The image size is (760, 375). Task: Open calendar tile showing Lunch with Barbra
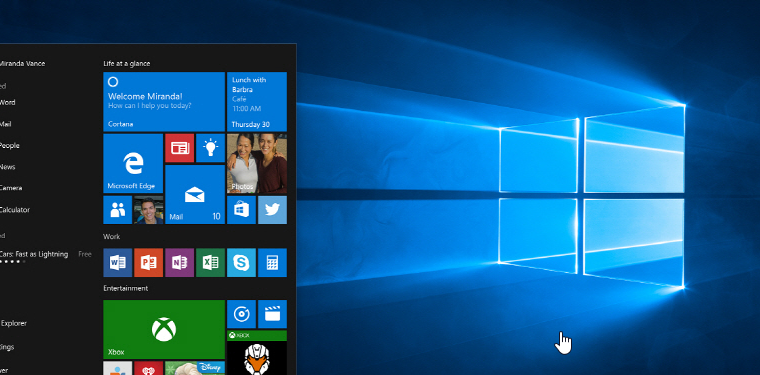coord(257,102)
